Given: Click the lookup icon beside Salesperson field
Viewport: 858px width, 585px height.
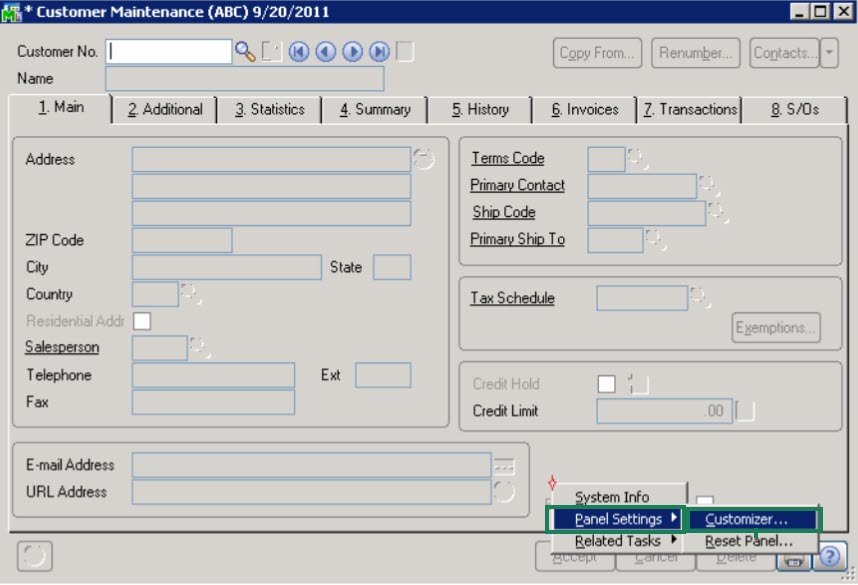Looking at the screenshot, I should point(200,348).
